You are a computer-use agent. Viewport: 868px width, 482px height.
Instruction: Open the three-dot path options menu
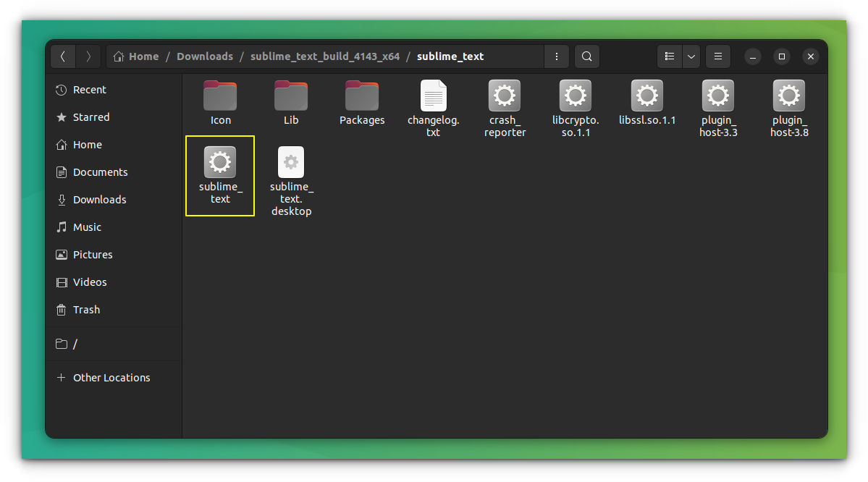click(556, 56)
